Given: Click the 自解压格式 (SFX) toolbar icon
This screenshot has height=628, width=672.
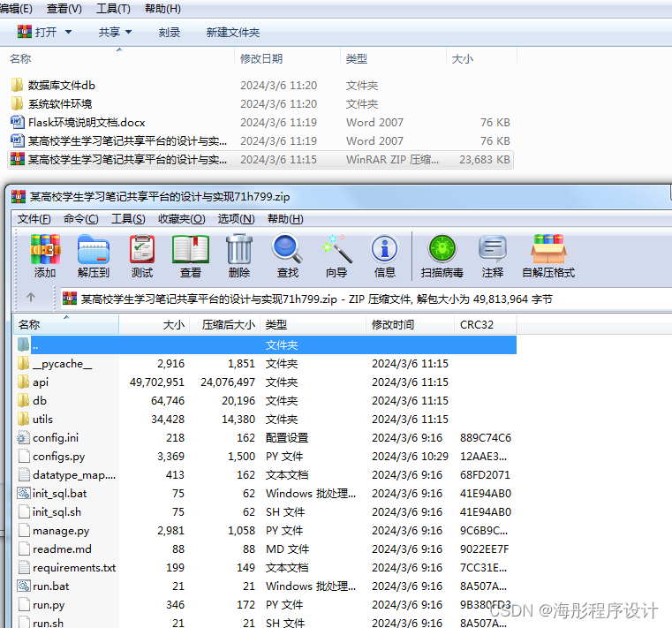Looking at the screenshot, I should tap(548, 249).
